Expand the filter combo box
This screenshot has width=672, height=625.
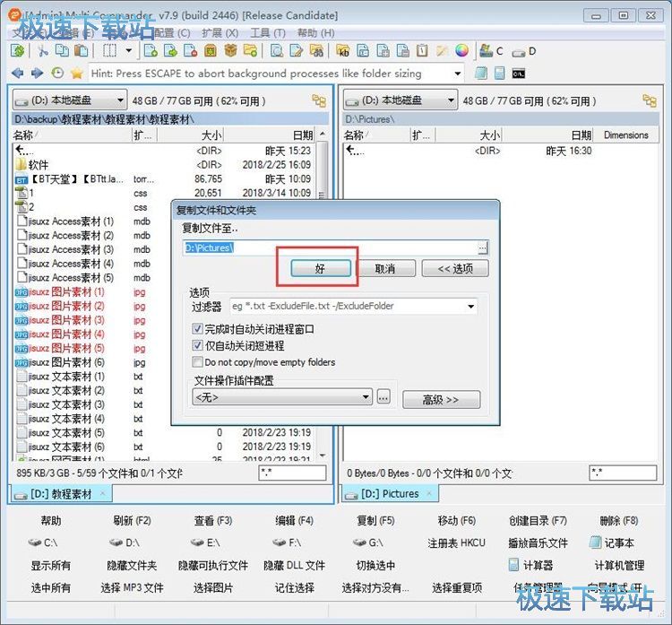point(471,307)
